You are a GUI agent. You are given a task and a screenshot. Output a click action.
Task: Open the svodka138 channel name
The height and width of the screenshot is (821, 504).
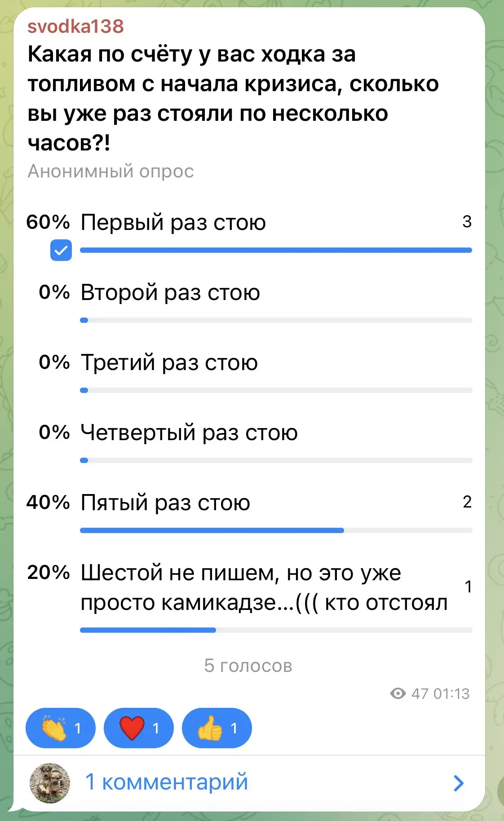tap(75, 26)
